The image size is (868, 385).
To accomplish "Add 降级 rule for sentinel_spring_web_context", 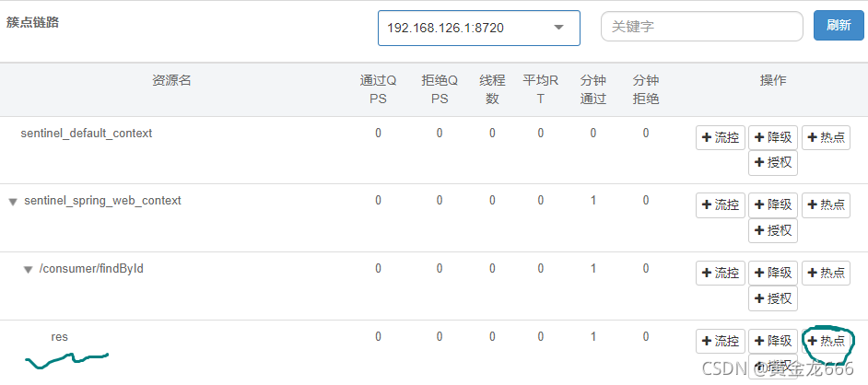I will click(773, 204).
